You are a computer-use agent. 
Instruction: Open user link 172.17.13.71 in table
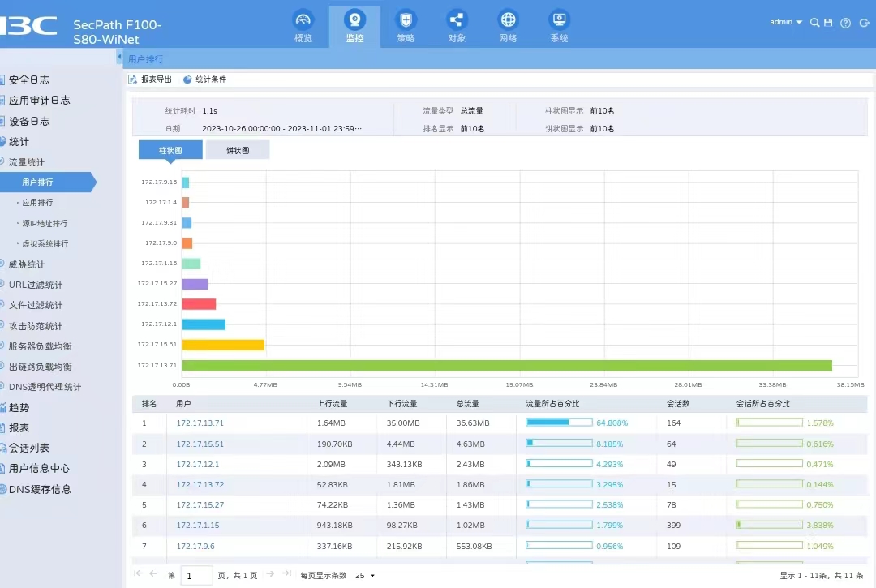(x=200, y=423)
